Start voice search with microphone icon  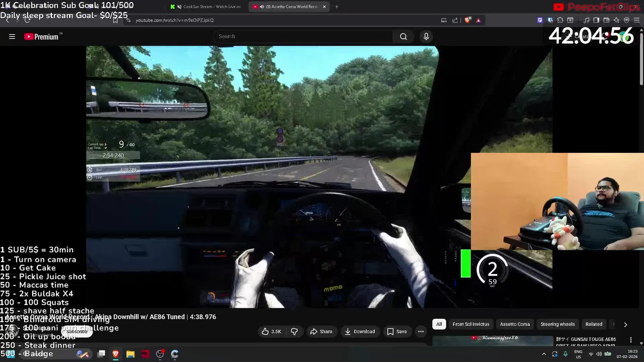point(426,36)
